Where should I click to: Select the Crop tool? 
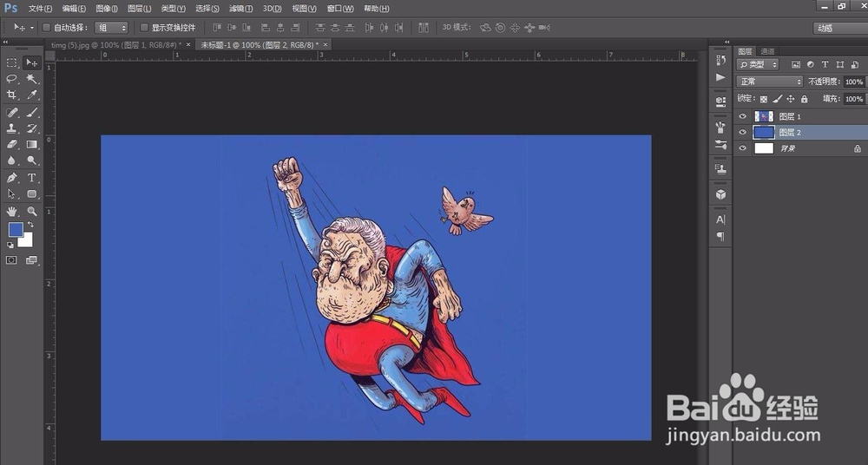tap(11, 95)
